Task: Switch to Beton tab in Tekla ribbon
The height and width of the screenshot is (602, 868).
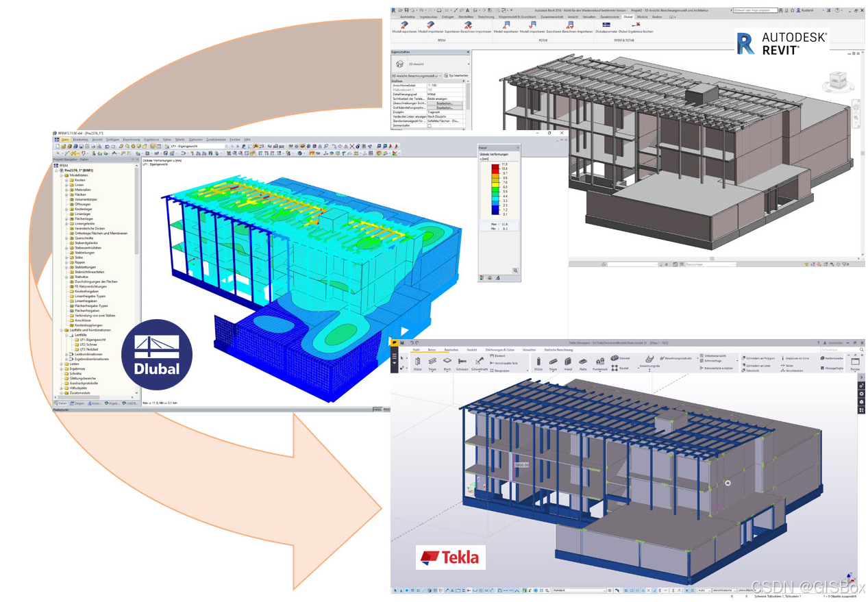Action: click(x=432, y=349)
